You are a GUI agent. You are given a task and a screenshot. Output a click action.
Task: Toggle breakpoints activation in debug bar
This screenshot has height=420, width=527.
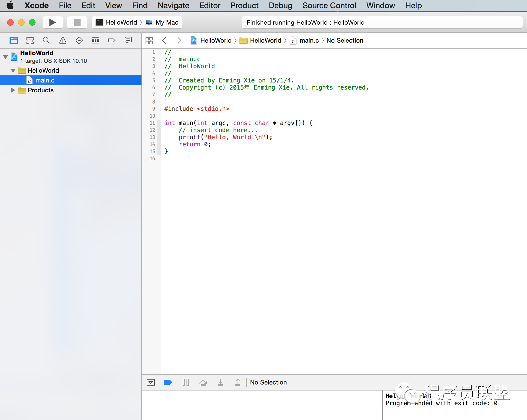168,382
